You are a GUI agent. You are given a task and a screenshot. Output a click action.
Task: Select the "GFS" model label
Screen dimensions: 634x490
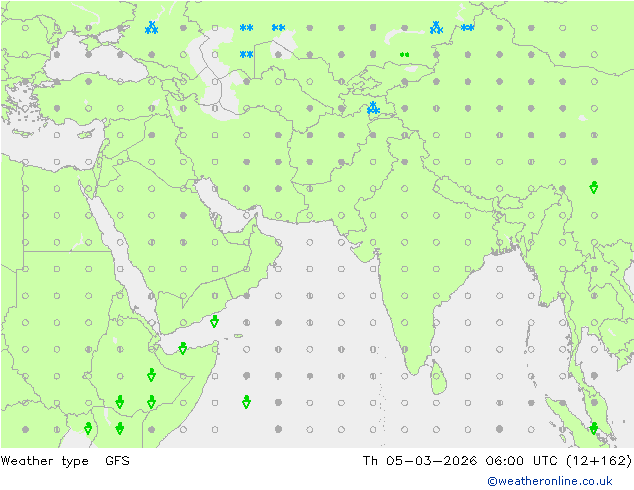(117, 460)
